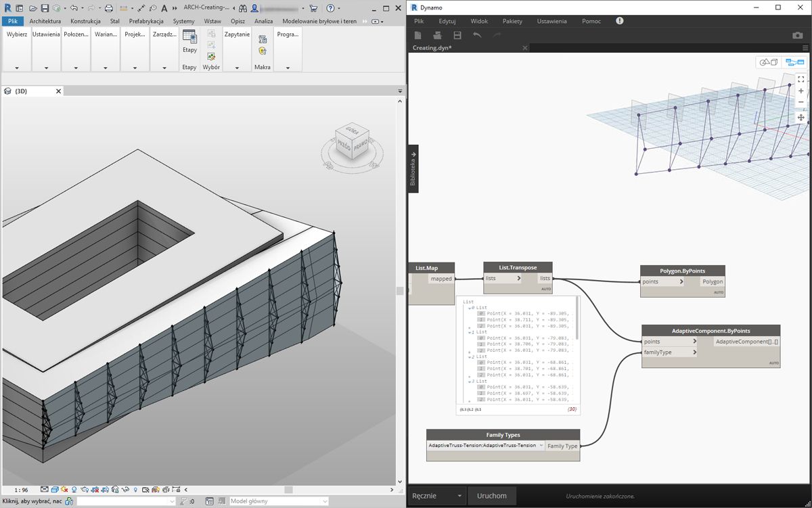The width and height of the screenshot is (812, 508).
Task: Open the Revit Plik tab
Action: click(x=13, y=21)
